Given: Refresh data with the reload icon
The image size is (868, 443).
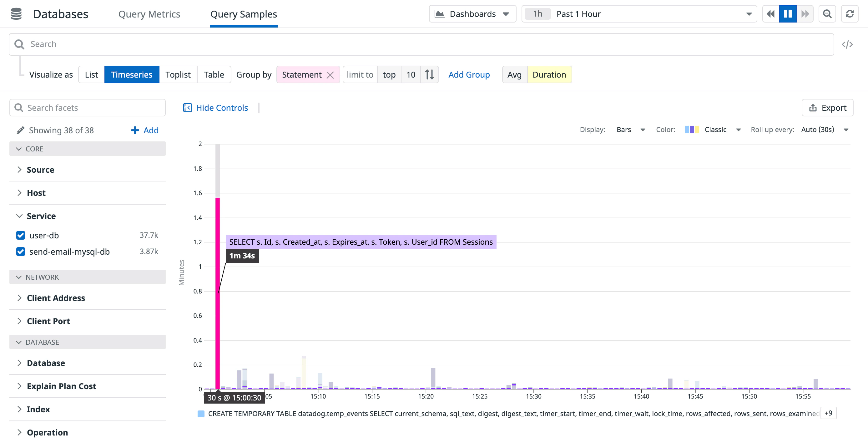Looking at the screenshot, I should point(850,14).
